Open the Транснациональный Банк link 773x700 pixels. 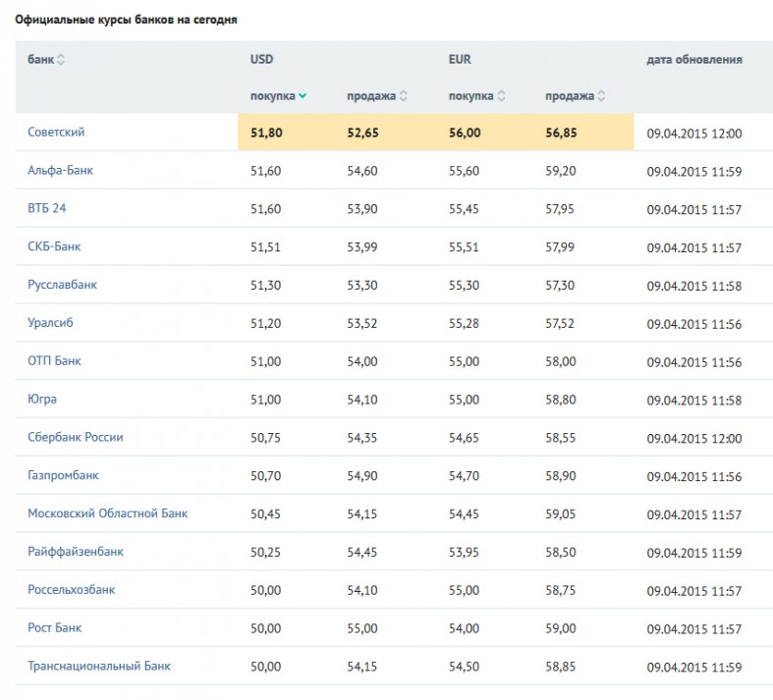[x=99, y=666]
